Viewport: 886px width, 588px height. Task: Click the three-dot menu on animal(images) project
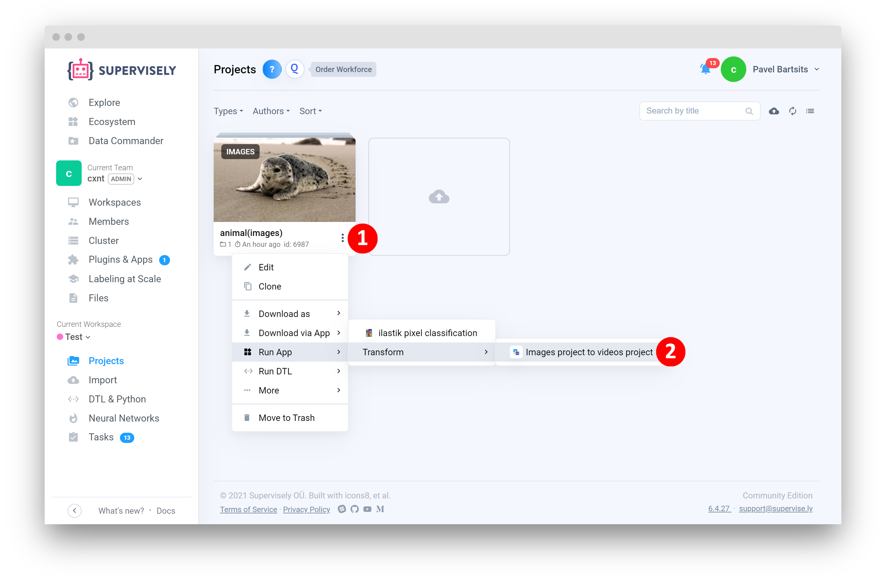pos(343,238)
